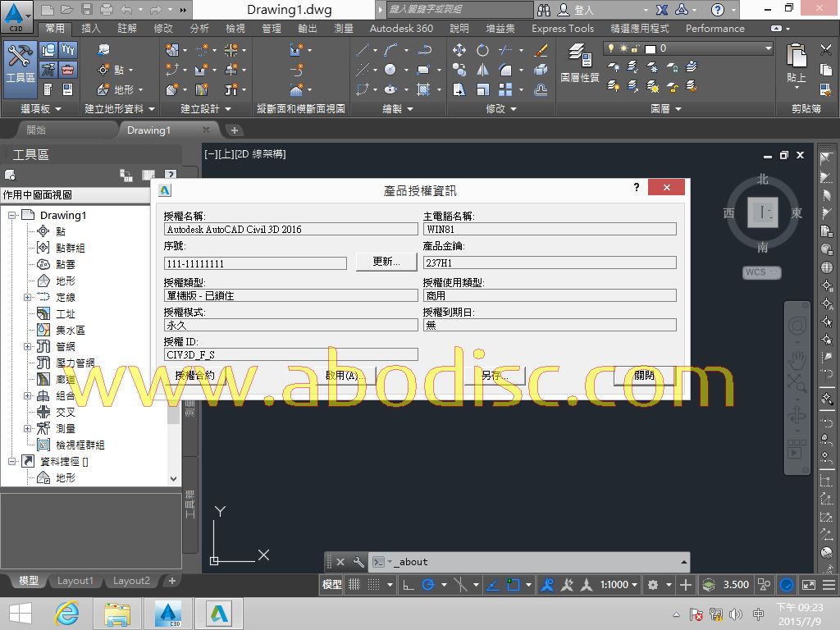Click the 關閉 button in license dialog
This screenshot has height=630, width=840.
pos(645,376)
